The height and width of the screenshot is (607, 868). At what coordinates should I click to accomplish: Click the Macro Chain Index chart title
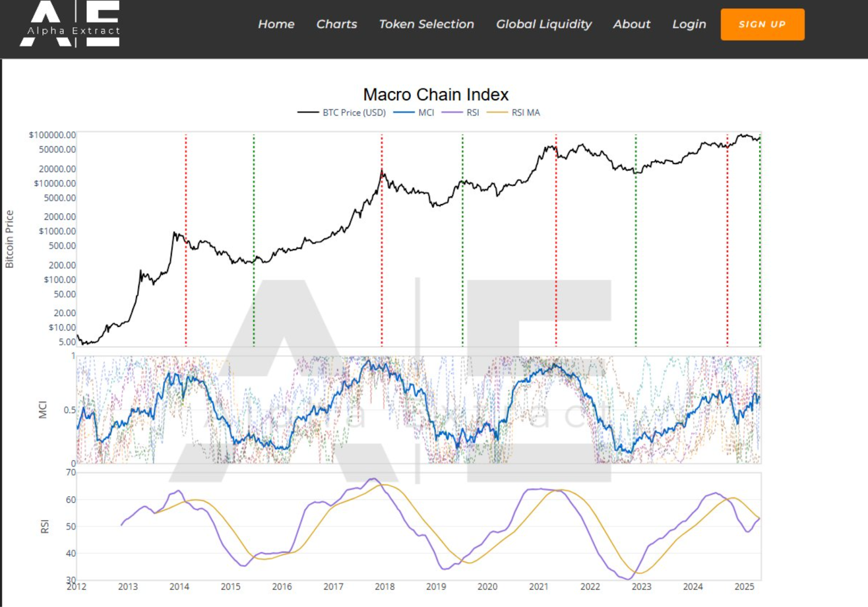tap(436, 94)
